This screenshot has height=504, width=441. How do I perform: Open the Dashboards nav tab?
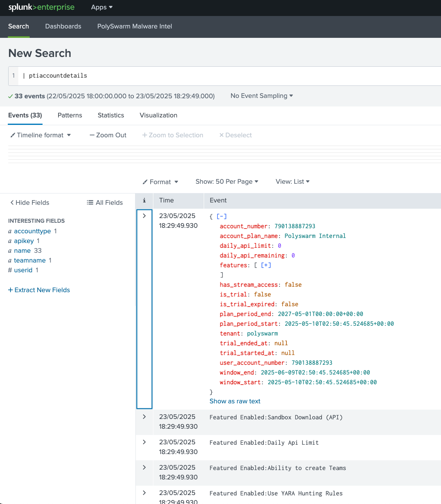pos(63,26)
